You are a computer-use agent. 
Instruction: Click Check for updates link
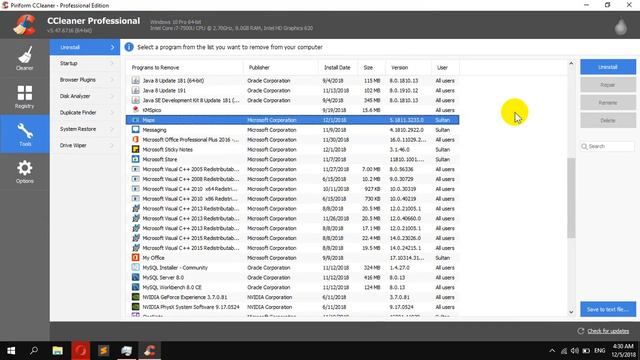coord(608,331)
